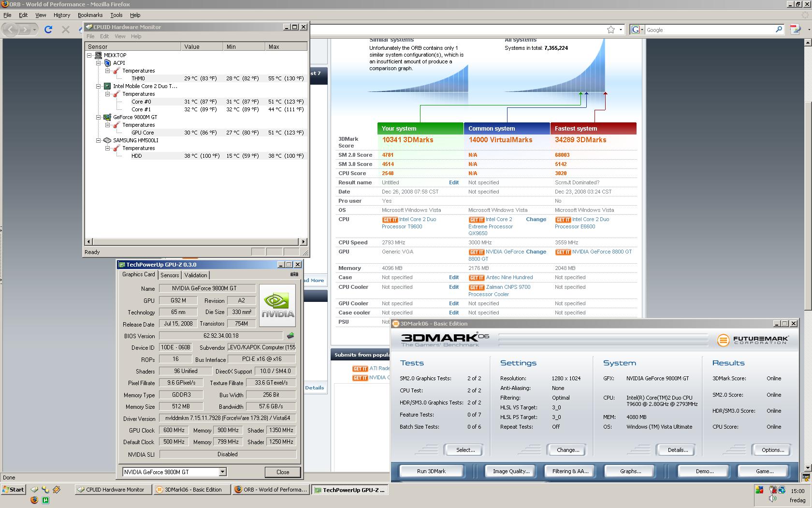Viewport: 812px width, 508px height.
Task: Click the Demo... button in 3DMark06
Action: click(704, 471)
